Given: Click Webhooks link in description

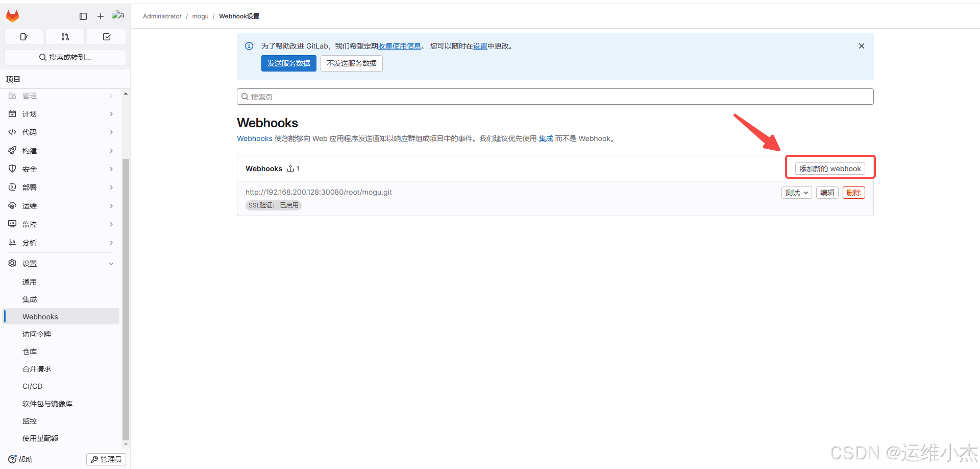Looking at the screenshot, I should [x=255, y=138].
